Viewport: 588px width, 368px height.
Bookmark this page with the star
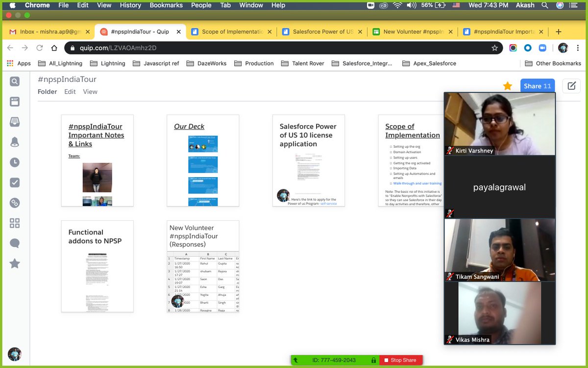point(495,48)
